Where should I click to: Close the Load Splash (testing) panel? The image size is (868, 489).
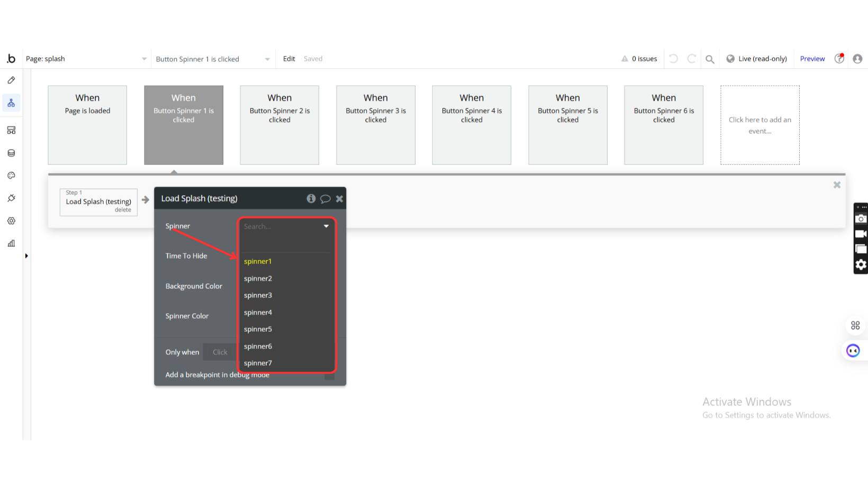pyautogui.click(x=339, y=199)
